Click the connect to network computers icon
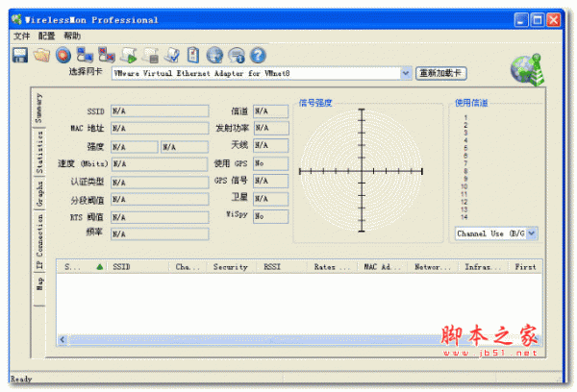This screenshot has height=392, width=577. (x=85, y=55)
